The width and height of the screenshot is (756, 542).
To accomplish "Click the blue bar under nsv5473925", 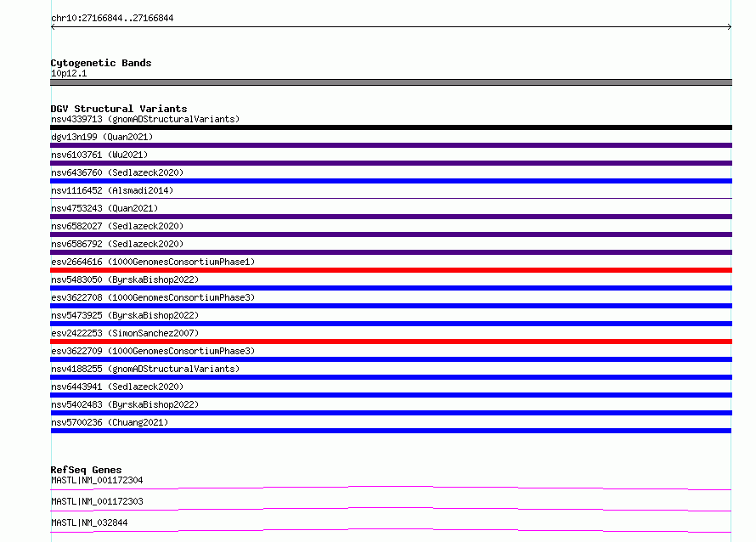I will 391,324.
